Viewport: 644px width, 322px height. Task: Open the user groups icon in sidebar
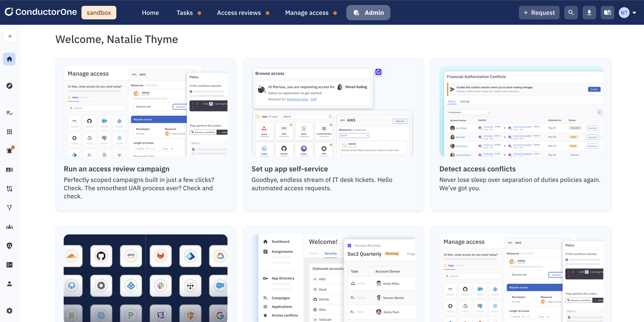[x=9, y=227]
